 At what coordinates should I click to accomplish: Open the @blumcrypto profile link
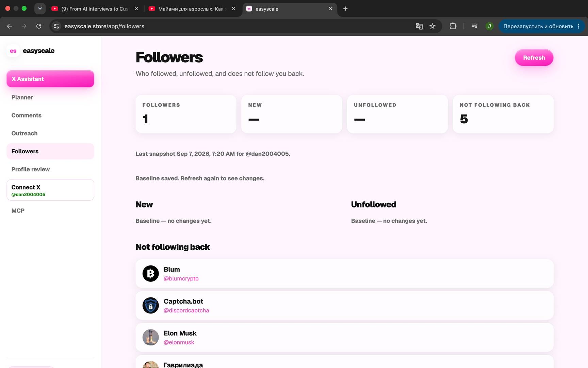tap(181, 279)
